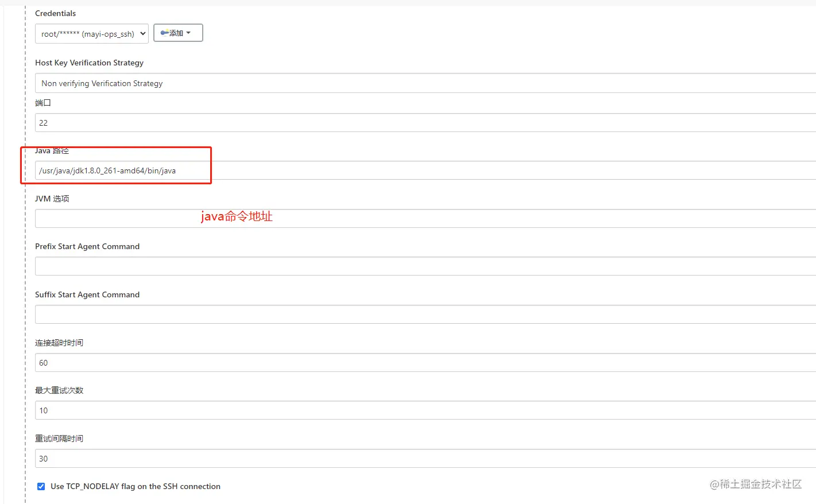Click the Host Key Verification Strategy label

89,63
